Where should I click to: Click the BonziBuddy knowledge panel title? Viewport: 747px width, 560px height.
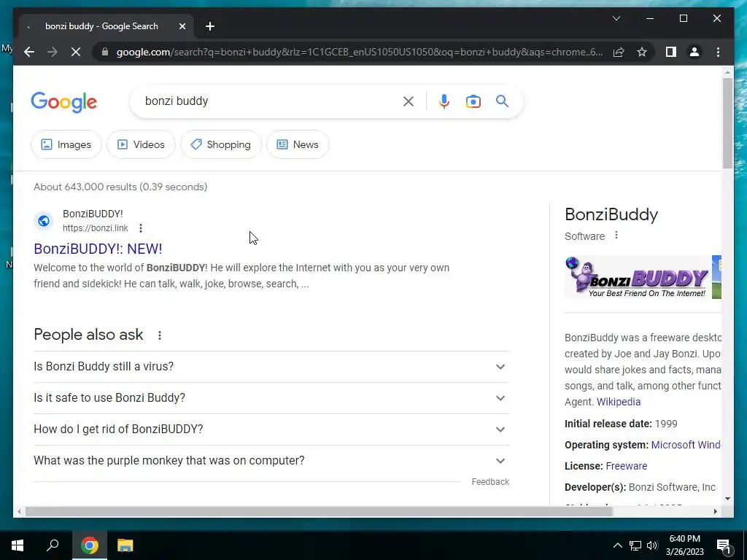point(611,215)
